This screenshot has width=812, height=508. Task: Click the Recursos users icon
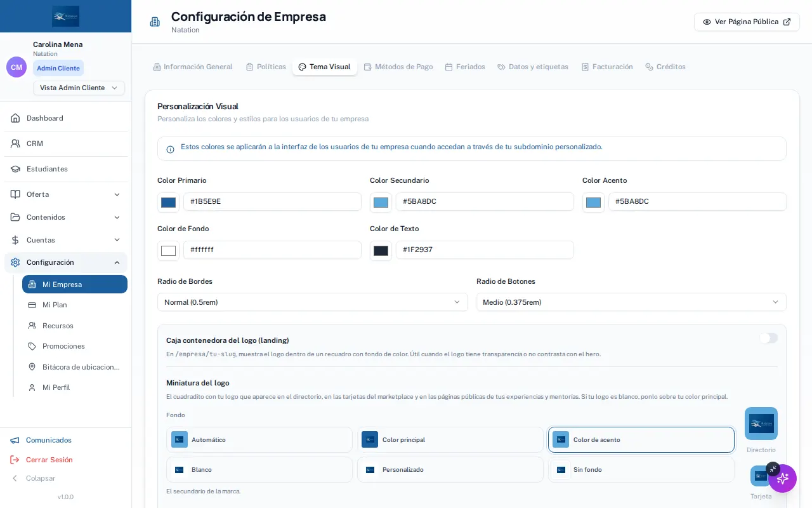[32, 326]
